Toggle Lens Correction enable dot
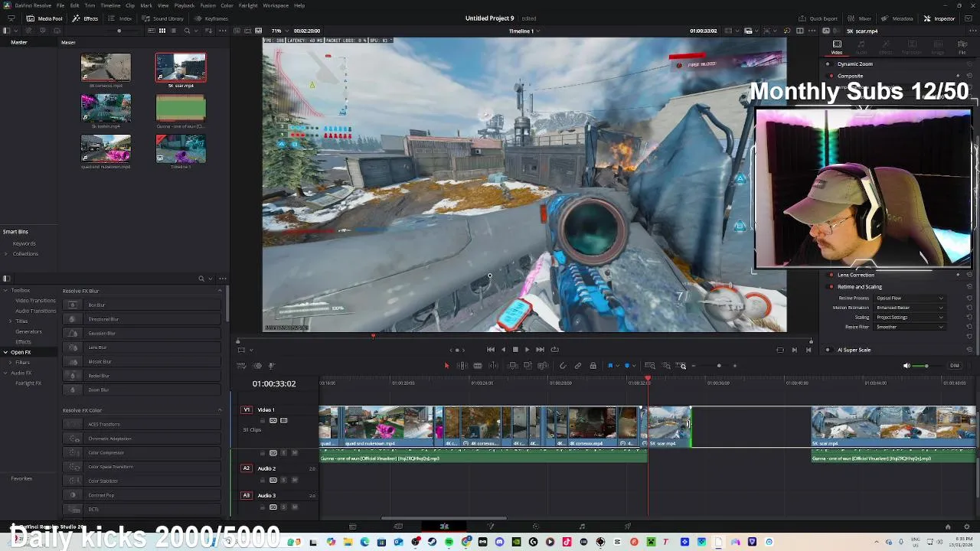 tap(831, 275)
